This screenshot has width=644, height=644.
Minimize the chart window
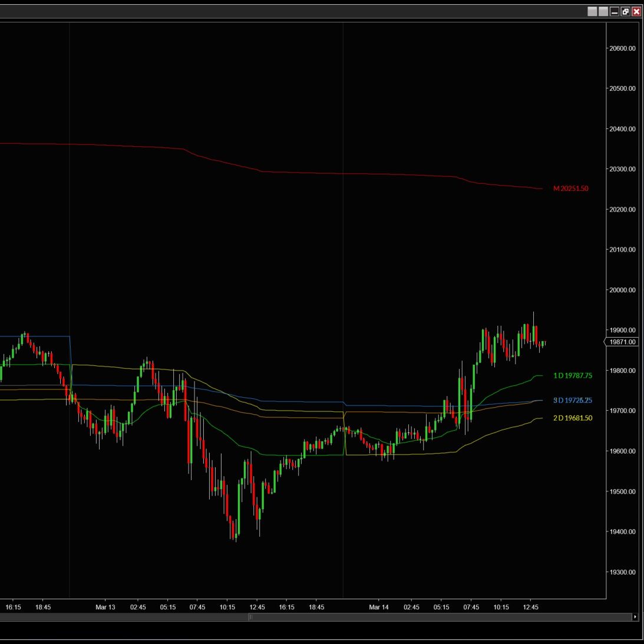pos(615,11)
